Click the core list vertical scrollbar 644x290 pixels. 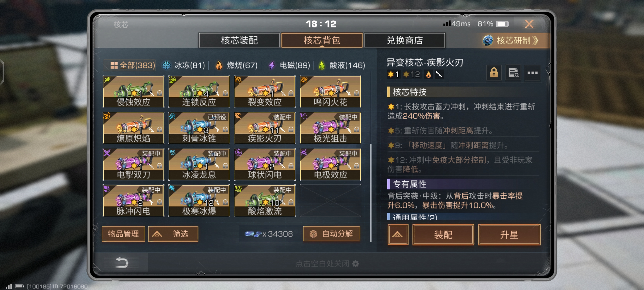(x=371, y=193)
